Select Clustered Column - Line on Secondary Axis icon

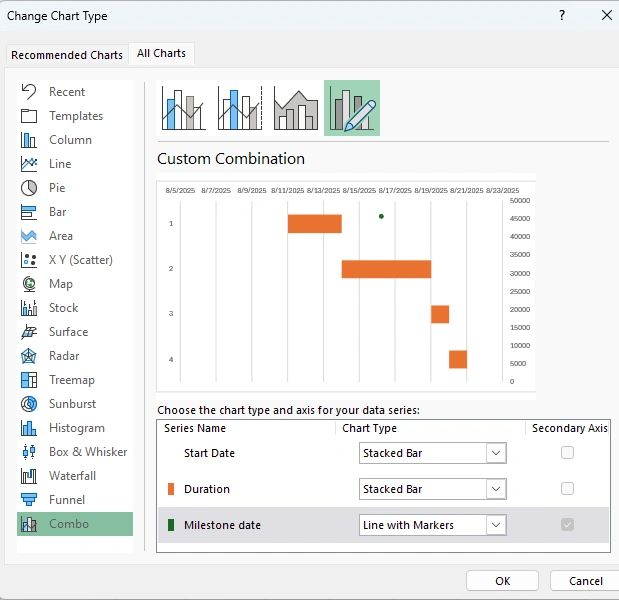tap(240, 108)
